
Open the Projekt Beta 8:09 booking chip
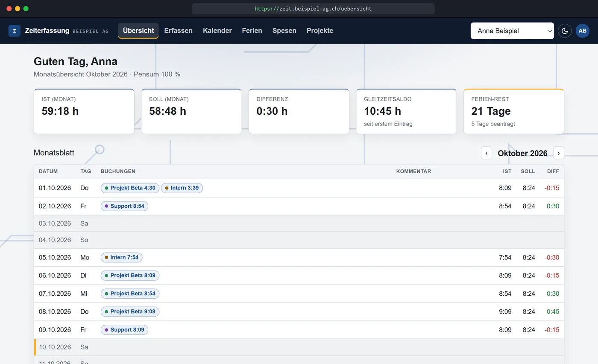(x=130, y=275)
